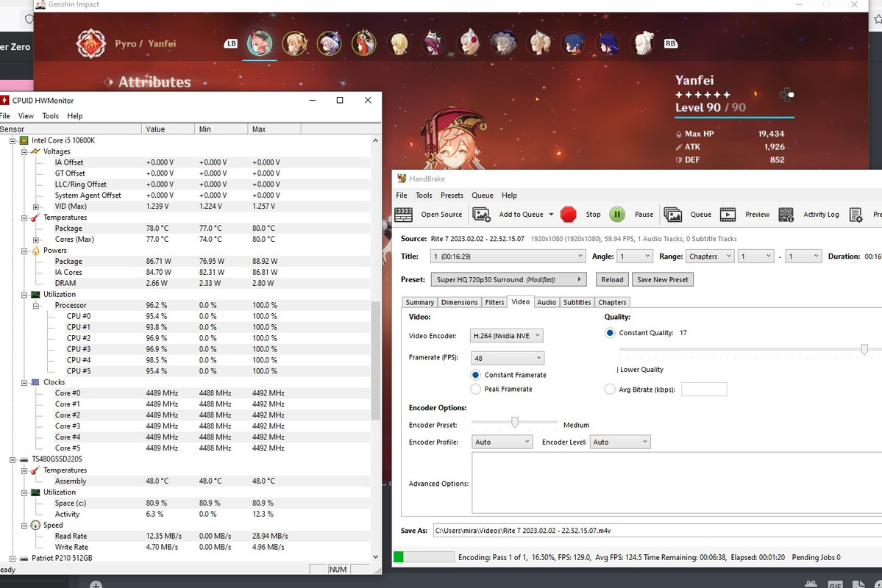Click the Intel Core i5 10600K chip icon
Image resolution: width=882 pixels, height=588 pixels.
24,140
